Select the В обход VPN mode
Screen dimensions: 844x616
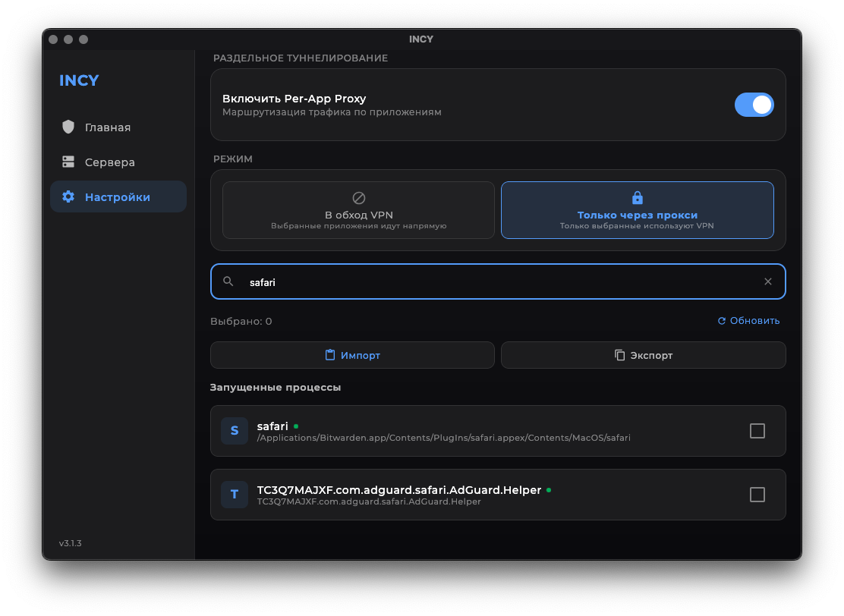pyautogui.click(x=358, y=210)
